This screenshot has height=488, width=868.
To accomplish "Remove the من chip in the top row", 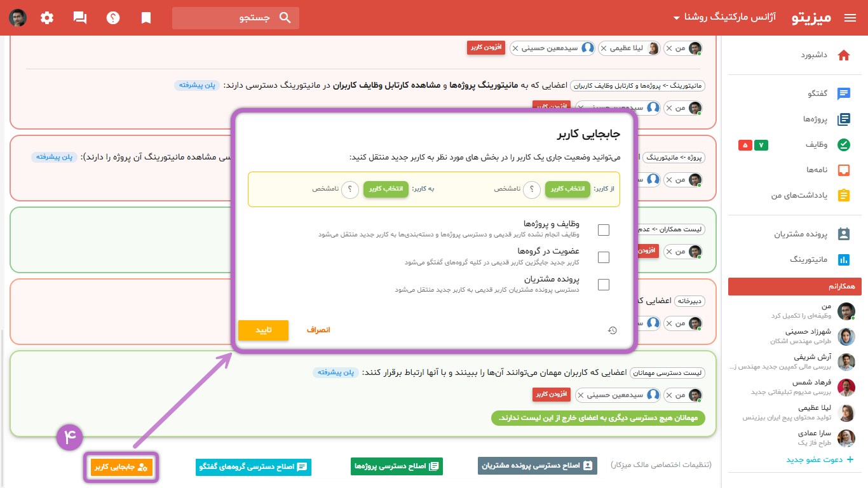I will [x=668, y=48].
